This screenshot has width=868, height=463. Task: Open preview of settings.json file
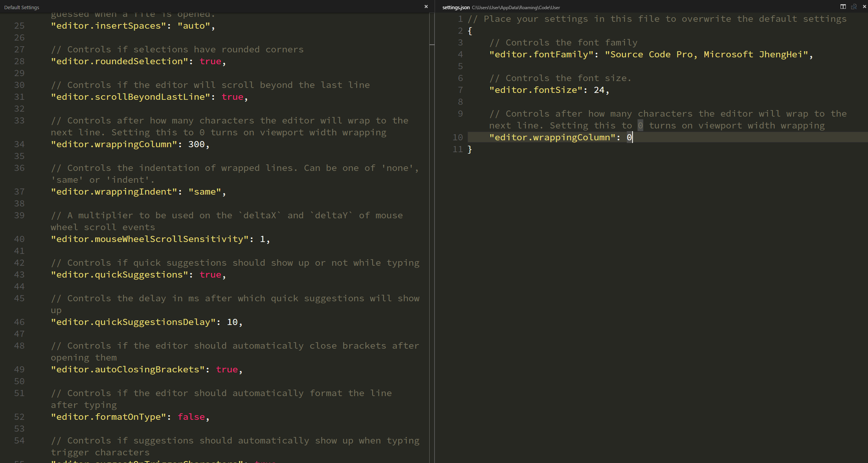click(854, 6)
